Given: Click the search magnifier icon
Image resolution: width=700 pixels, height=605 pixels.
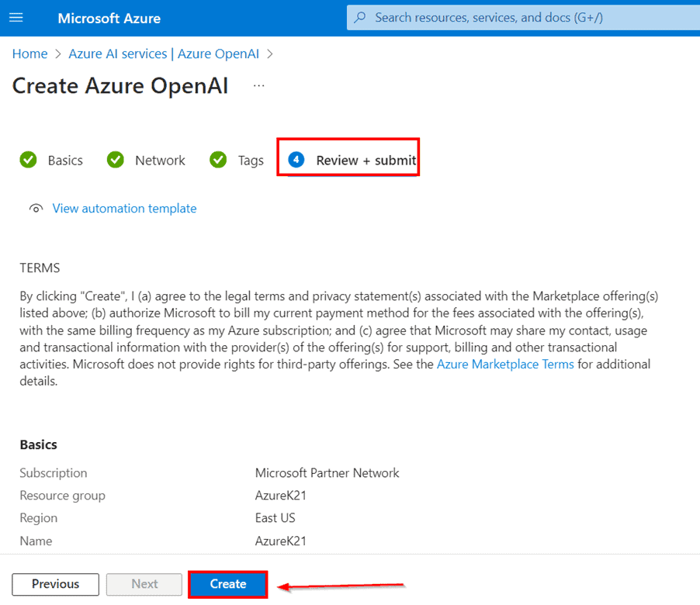Looking at the screenshot, I should [x=361, y=17].
